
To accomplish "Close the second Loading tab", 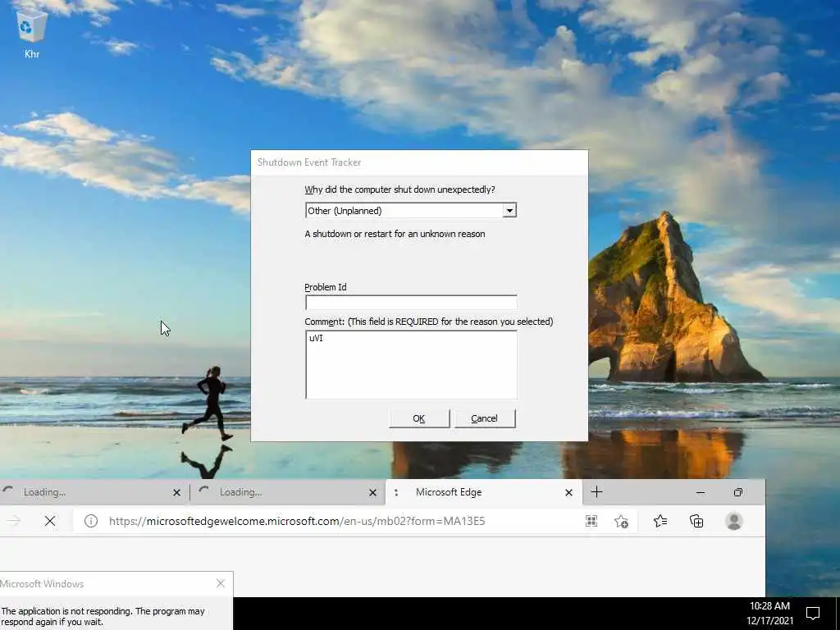I will click(373, 492).
